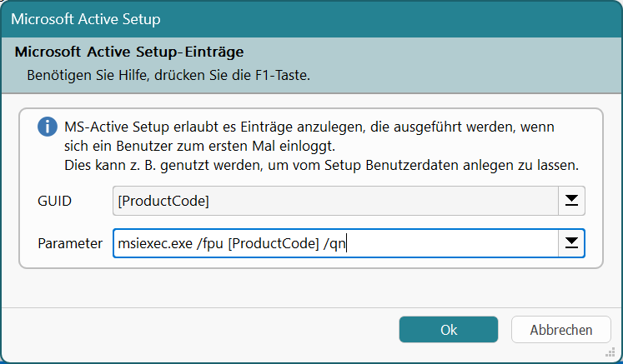
Task: Expand the GUID dropdown arrow
Action: point(572,201)
